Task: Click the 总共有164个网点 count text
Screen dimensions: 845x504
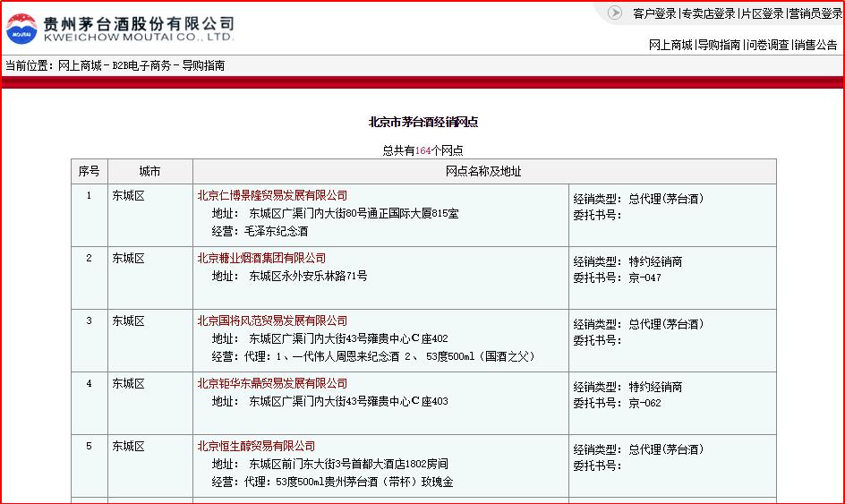Action: [423, 151]
